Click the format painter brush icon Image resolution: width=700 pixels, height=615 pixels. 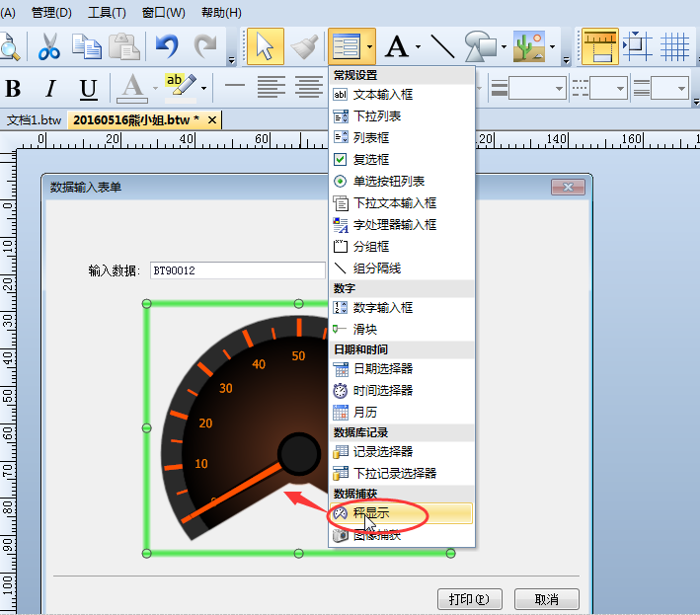pyautogui.click(x=304, y=46)
